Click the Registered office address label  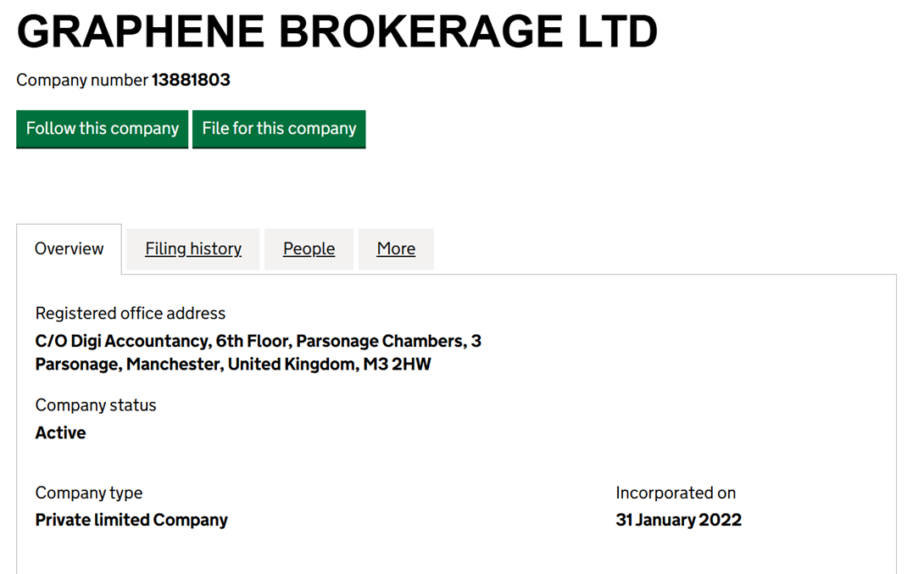coord(131,313)
